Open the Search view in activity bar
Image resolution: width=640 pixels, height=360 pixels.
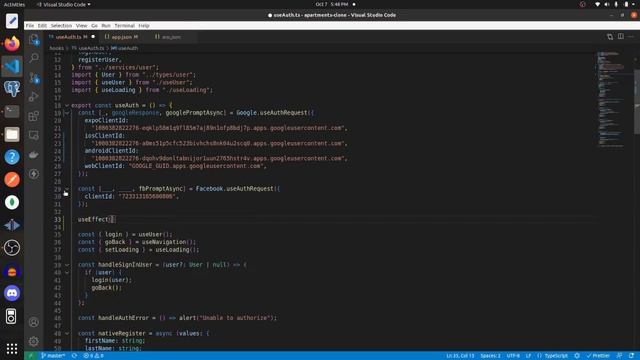(x=34, y=58)
